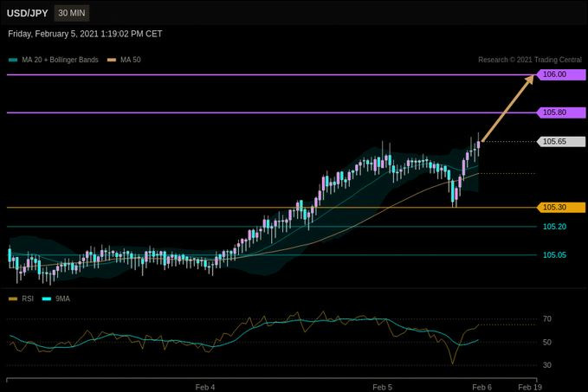
Task: Click the RSI 30 axis label
Action: click(547, 365)
